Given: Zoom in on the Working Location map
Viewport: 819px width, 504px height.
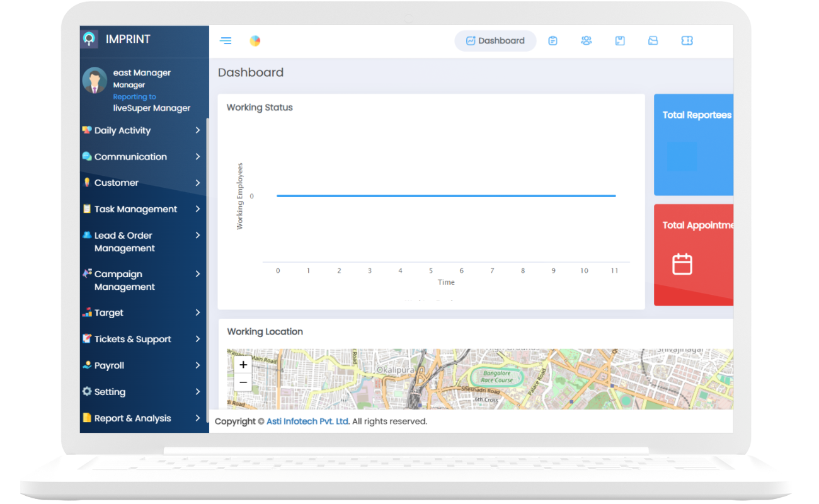Looking at the screenshot, I should (243, 365).
